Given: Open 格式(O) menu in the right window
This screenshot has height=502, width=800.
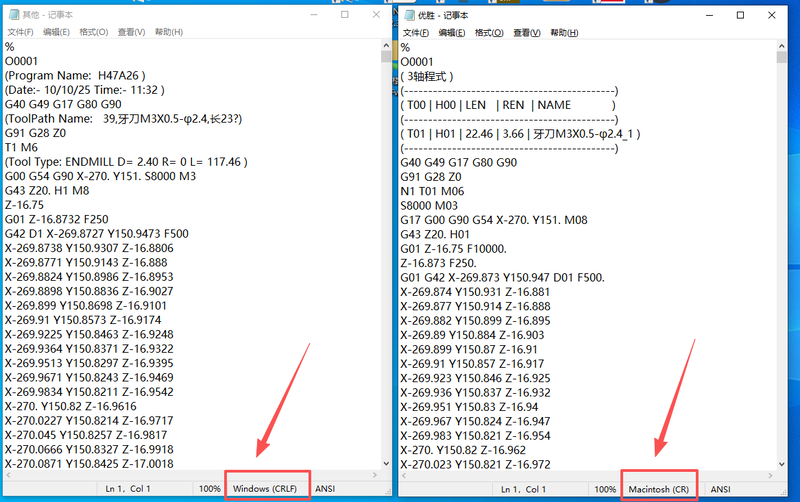Looking at the screenshot, I should click(489, 32).
